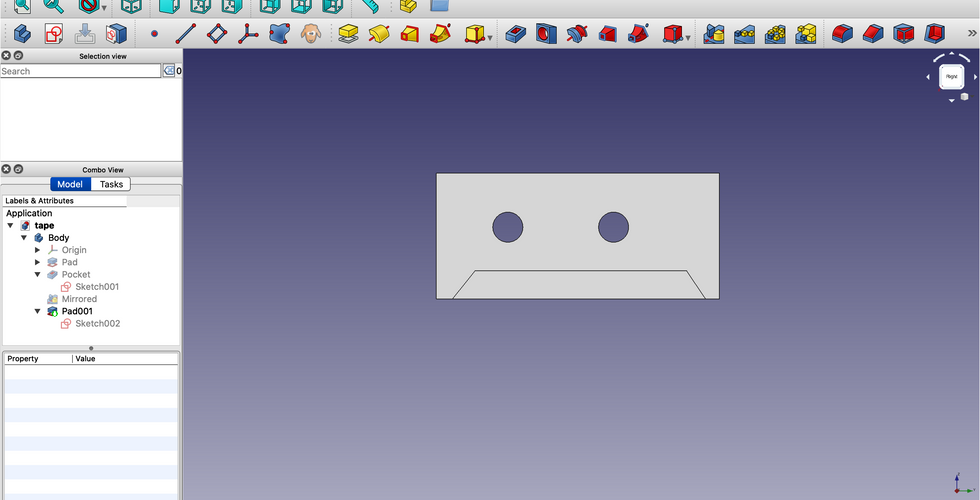
Task: Apply the Chamfer tool
Action: [x=873, y=33]
